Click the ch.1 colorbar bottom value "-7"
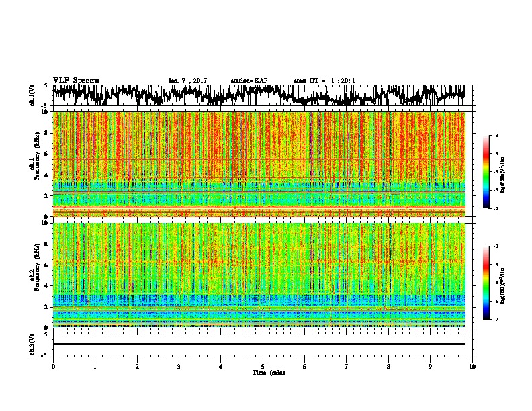The width and height of the screenshot is (532, 411). (x=495, y=208)
